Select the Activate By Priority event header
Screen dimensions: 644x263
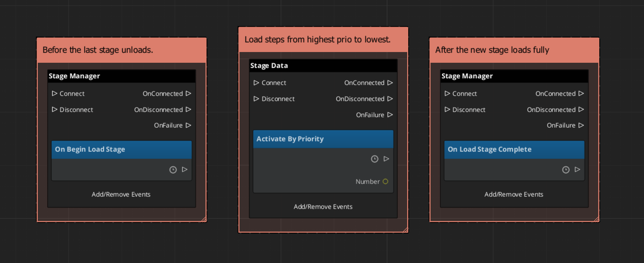pyautogui.click(x=323, y=139)
